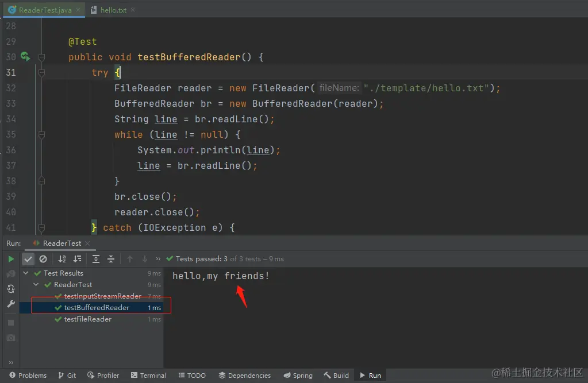Expand more Run sidebar actions chevron
This screenshot has width=588, height=383.
pyautogui.click(x=11, y=362)
